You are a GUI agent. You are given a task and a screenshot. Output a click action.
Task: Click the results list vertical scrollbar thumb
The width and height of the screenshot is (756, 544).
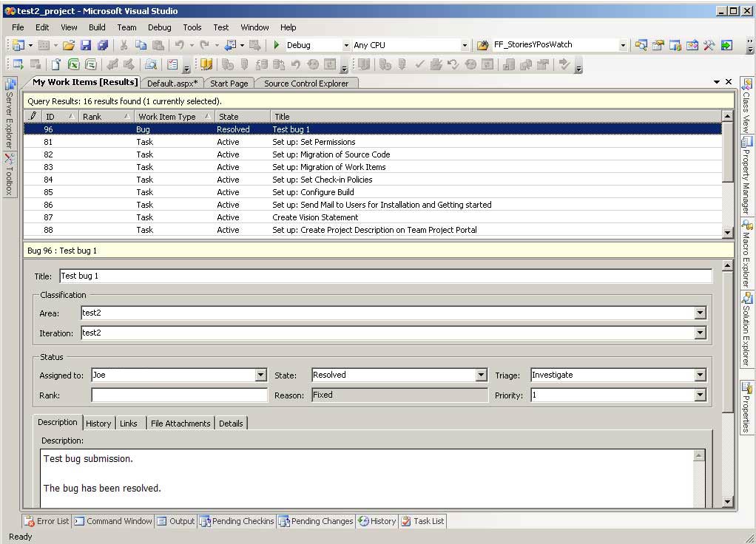click(728, 152)
